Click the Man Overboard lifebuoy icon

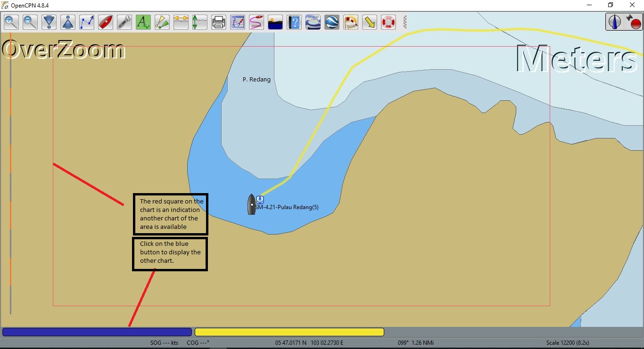coord(388,22)
